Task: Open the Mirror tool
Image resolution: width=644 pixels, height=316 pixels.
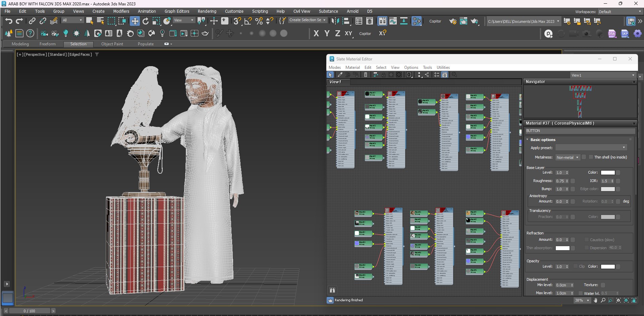Action: click(x=335, y=21)
